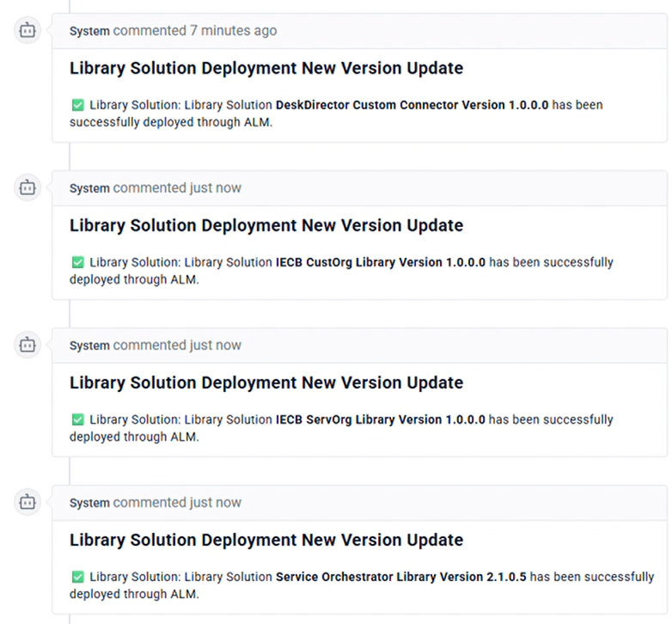The image size is (672, 624).
Task: Click the bot avatar beside the DeskDirector comment
Action: 27,31
